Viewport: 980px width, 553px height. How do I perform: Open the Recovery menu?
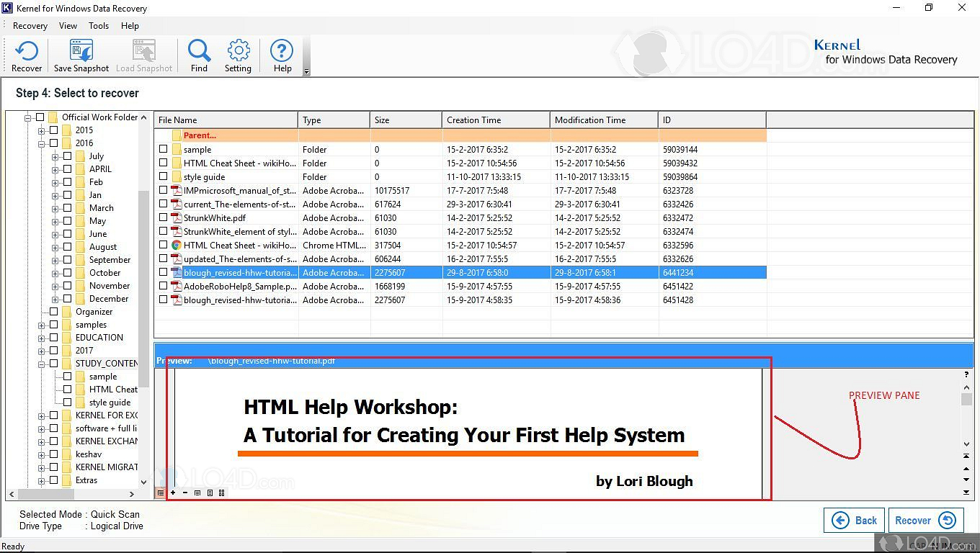[x=30, y=25]
